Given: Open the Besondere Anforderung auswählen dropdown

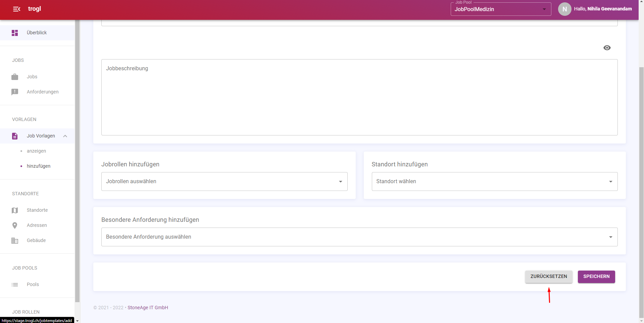Looking at the screenshot, I should coord(359,237).
